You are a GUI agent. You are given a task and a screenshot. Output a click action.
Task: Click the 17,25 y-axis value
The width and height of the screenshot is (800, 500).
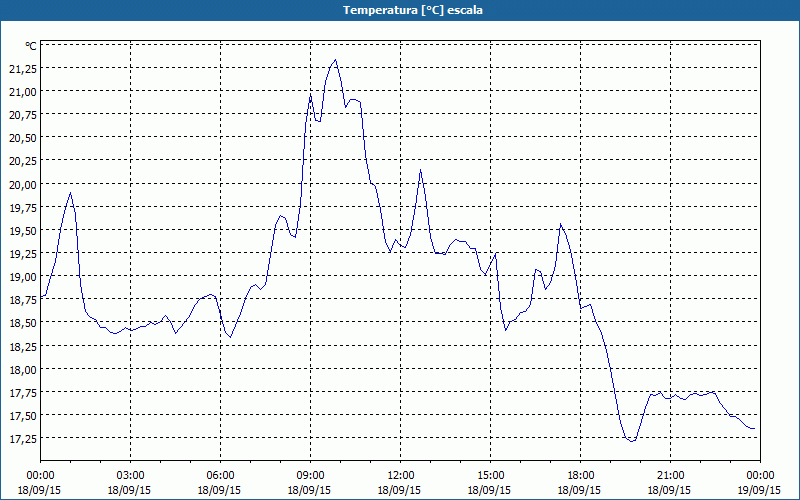[x=23, y=440]
